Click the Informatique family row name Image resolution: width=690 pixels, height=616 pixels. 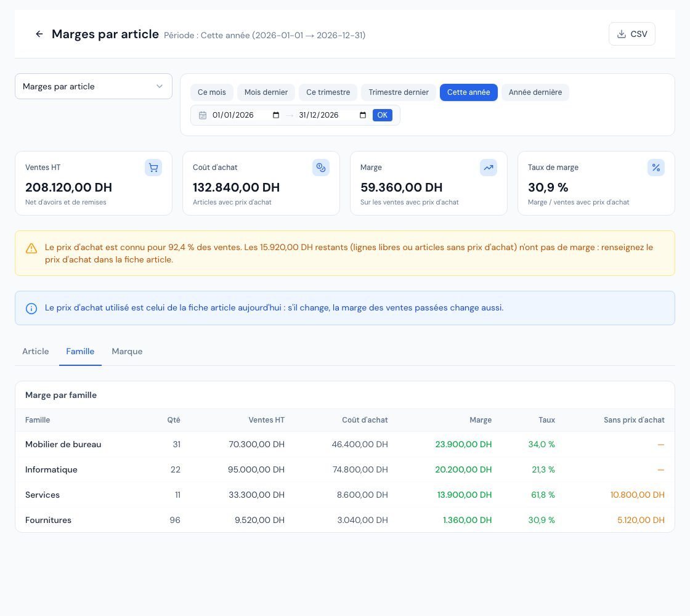pos(51,469)
